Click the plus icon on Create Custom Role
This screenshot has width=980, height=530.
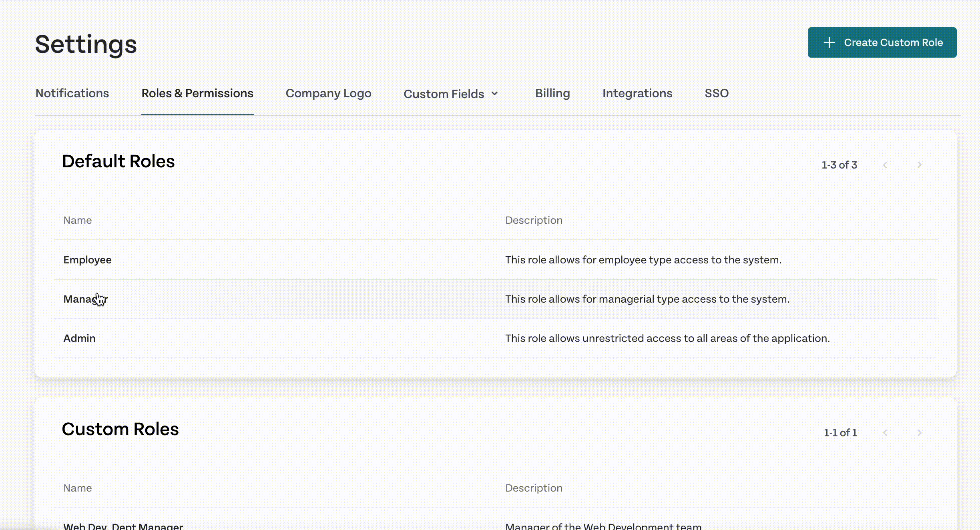(830, 42)
